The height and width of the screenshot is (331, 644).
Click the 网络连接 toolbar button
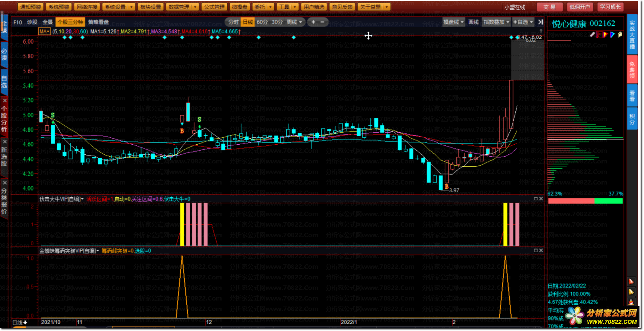[87, 7]
